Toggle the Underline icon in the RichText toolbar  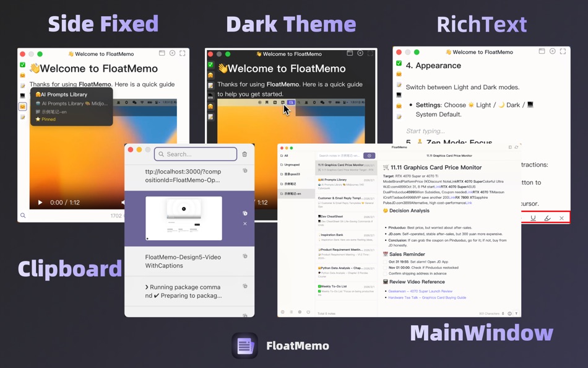click(x=533, y=218)
